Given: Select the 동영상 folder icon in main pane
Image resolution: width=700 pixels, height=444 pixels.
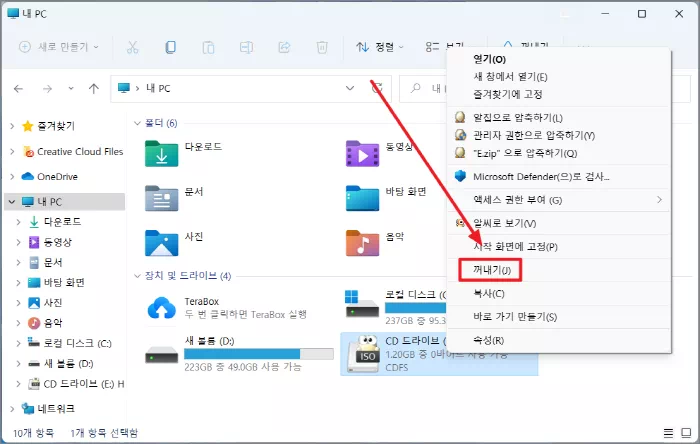Looking at the screenshot, I should (362, 154).
